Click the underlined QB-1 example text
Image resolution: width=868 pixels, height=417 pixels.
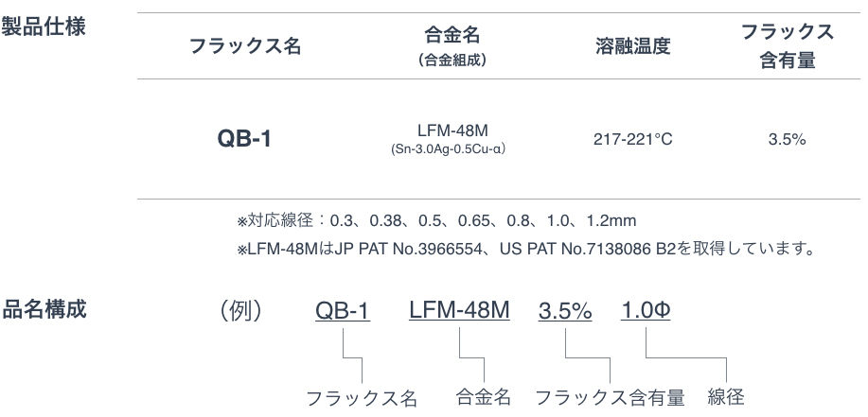(x=343, y=311)
